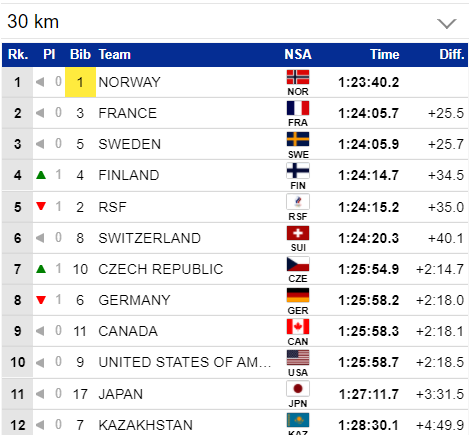The height and width of the screenshot is (435, 471).
Task: Click the green up arrow beside Finland
Action: (41, 175)
